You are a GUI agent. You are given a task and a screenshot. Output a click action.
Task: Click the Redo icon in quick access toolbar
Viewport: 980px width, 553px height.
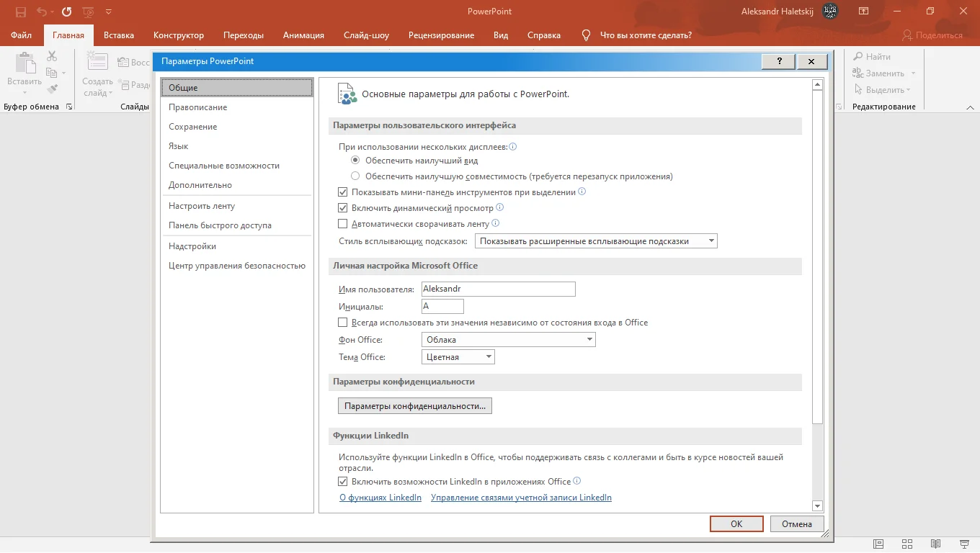point(67,12)
